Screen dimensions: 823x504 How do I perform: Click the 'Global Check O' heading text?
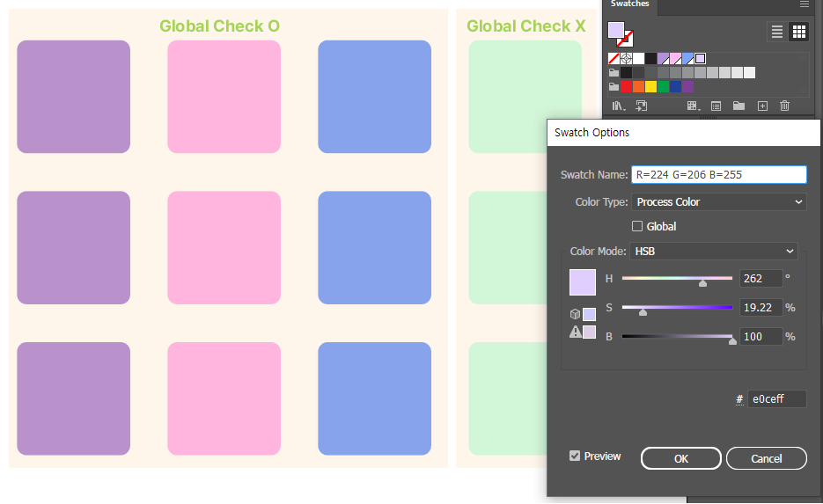tap(219, 26)
